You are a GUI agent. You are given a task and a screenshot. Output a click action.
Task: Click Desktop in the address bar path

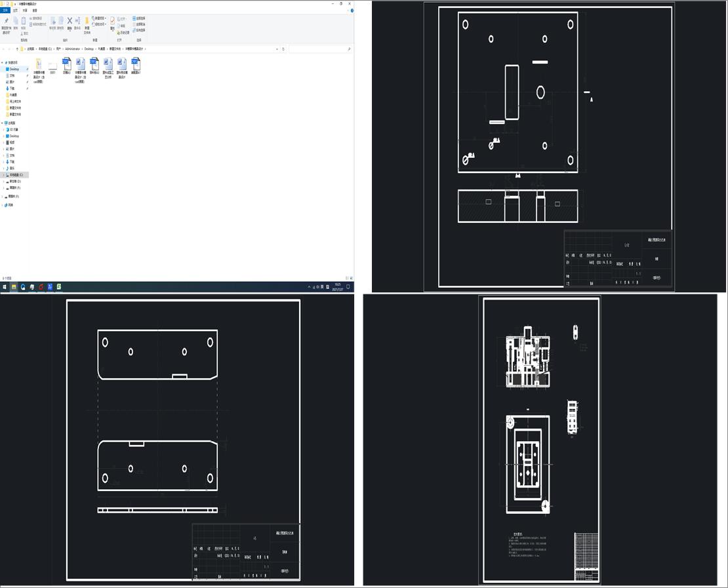coord(89,49)
